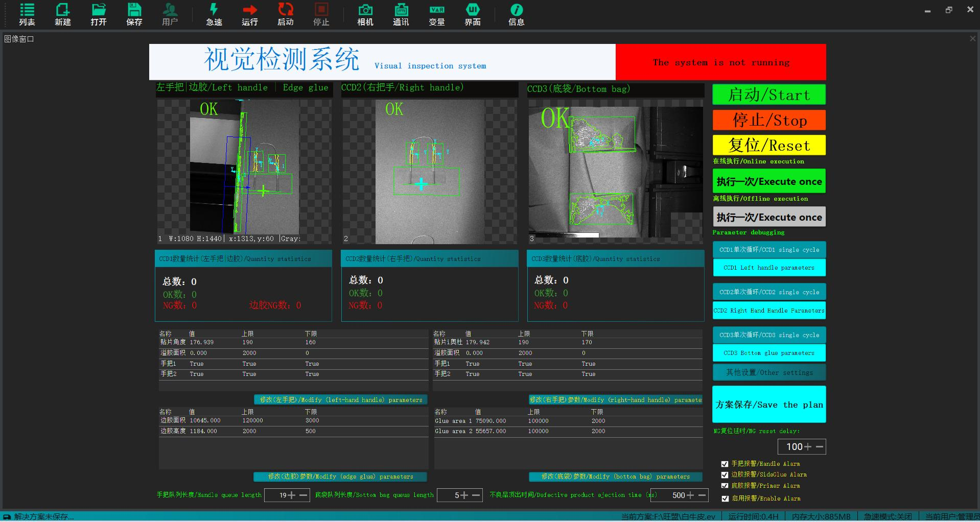Screen dimensions: 980x522
Task: Click the 运行 (Run) arrow icon
Action: 250,14
